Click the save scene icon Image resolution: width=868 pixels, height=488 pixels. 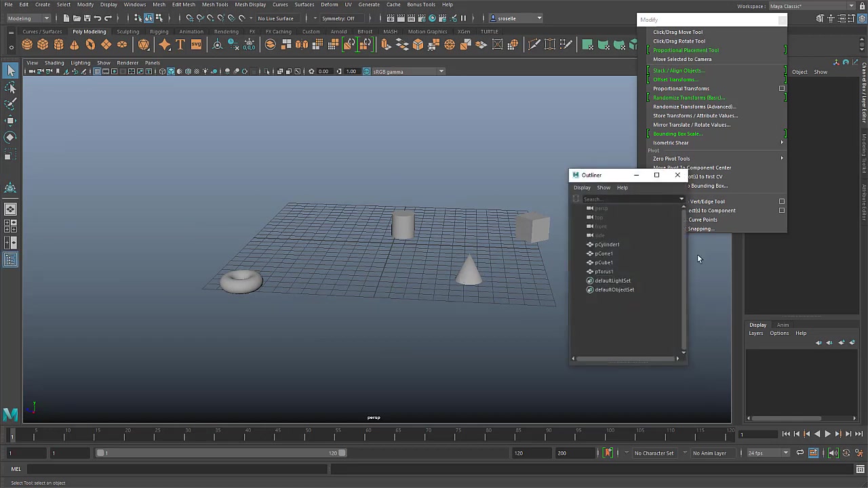tap(87, 18)
